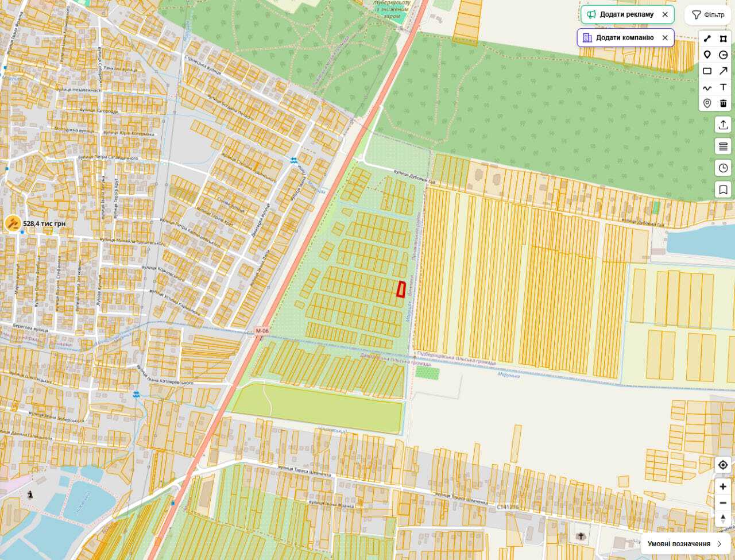Dismiss the Додати компанію banner

pyautogui.click(x=665, y=38)
